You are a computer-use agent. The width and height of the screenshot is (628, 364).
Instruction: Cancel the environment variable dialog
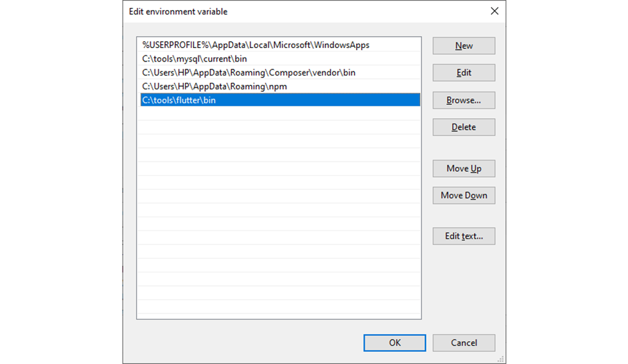(464, 343)
